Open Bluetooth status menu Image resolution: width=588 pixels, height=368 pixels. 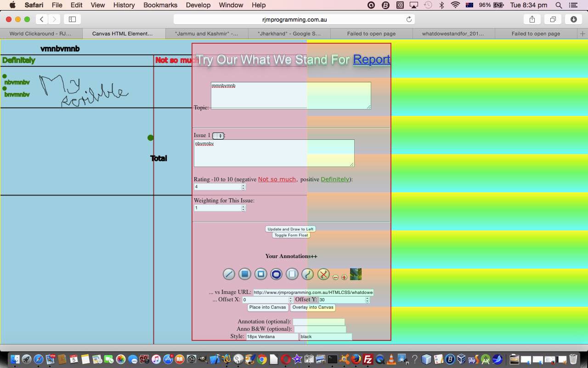click(441, 5)
